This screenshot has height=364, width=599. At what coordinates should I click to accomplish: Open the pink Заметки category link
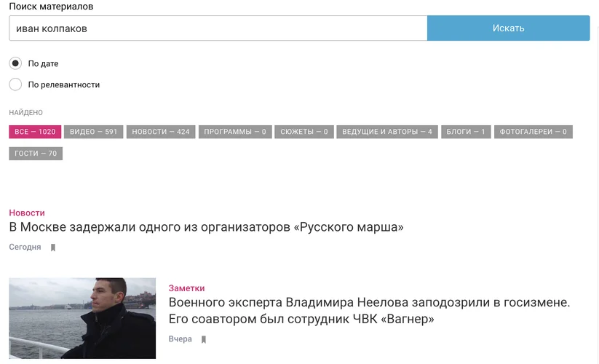pyautogui.click(x=186, y=288)
